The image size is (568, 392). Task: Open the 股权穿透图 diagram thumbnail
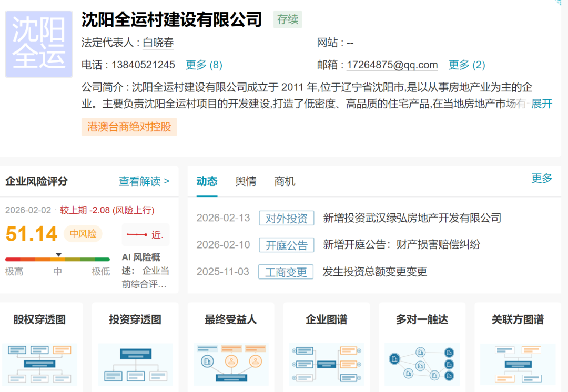click(39, 365)
